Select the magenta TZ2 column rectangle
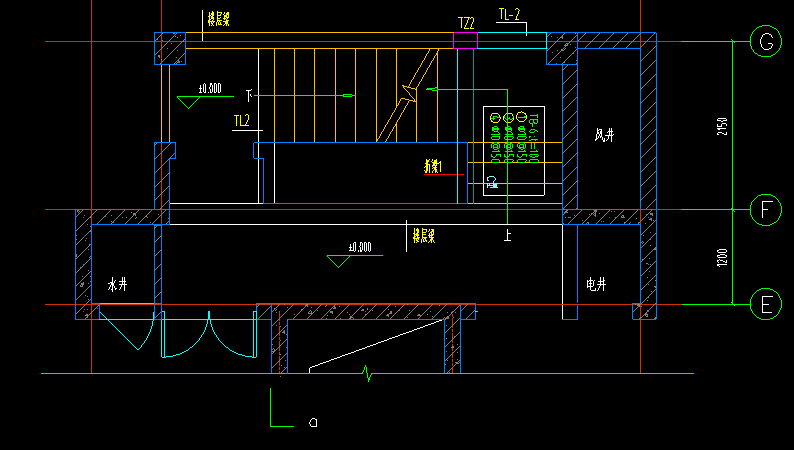The height and width of the screenshot is (450, 794). click(x=465, y=40)
